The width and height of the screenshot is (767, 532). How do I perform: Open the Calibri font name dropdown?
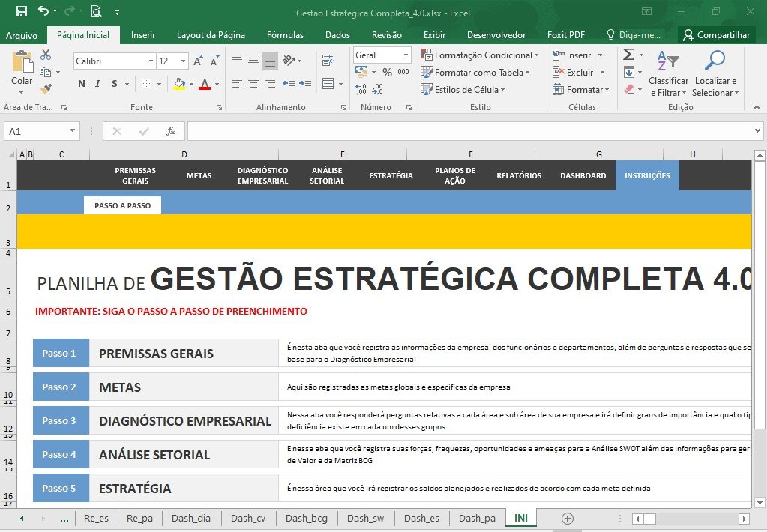pos(151,61)
